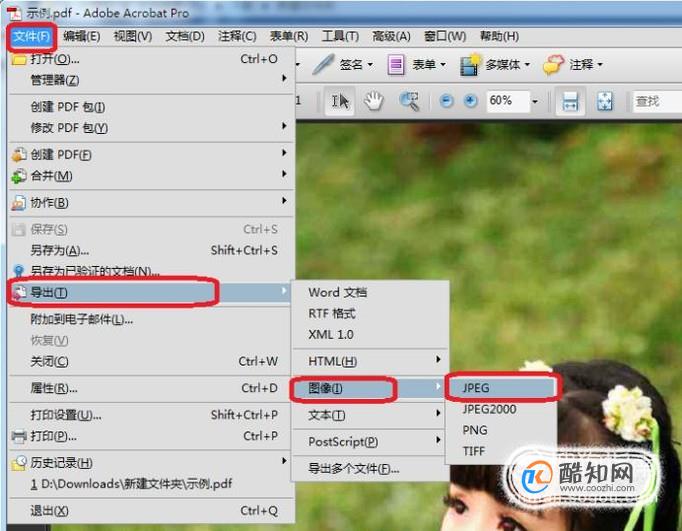Click the 60% zoom value field
The height and width of the screenshot is (531, 682).
(508, 102)
